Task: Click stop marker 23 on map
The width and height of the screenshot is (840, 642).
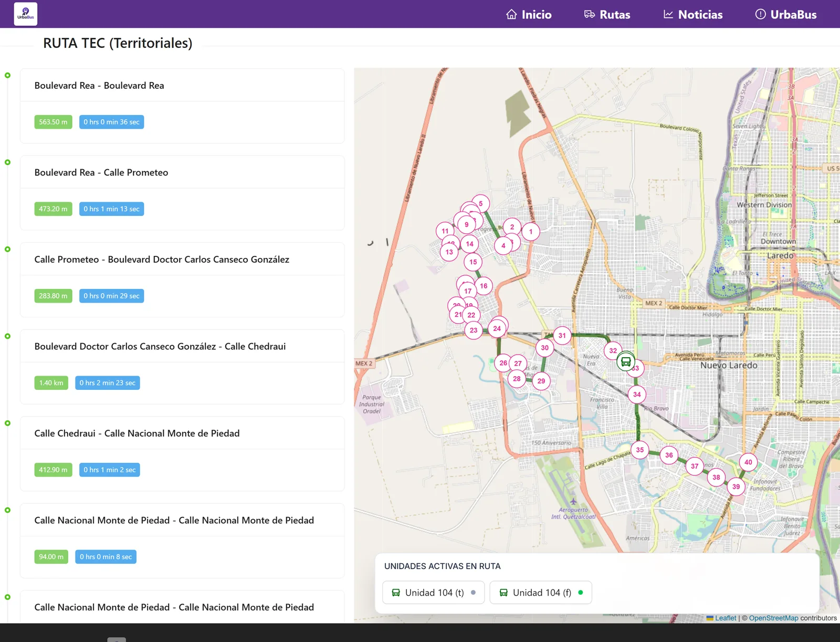Action: click(x=474, y=330)
